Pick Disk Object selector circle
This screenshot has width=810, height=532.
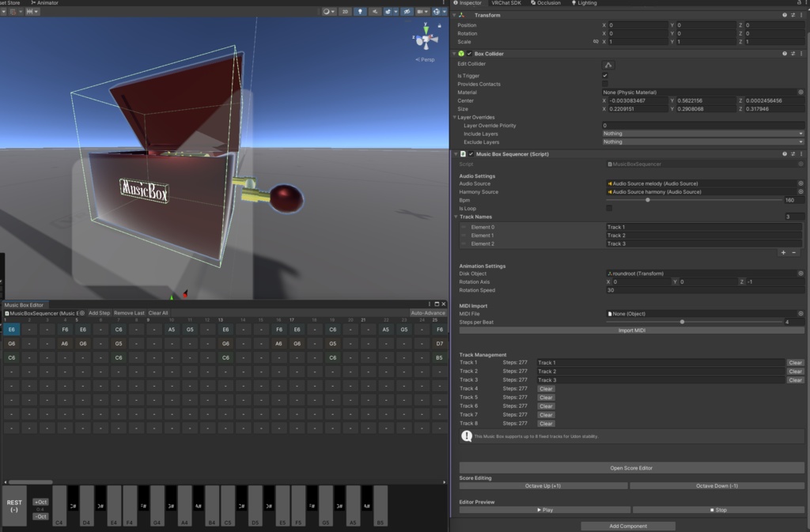(x=801, y=274)
